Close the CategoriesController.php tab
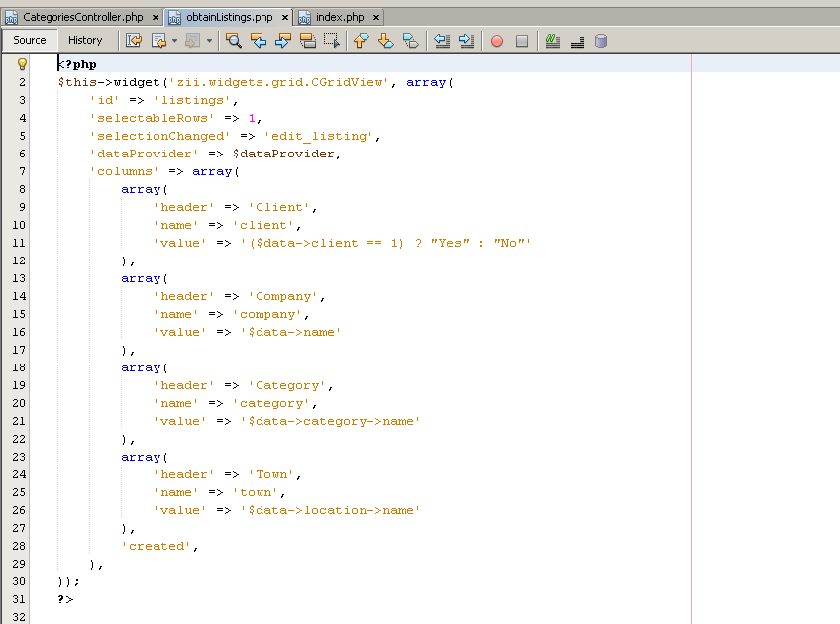The width and height of the screenshot is (840, 624). coord(155,17)
